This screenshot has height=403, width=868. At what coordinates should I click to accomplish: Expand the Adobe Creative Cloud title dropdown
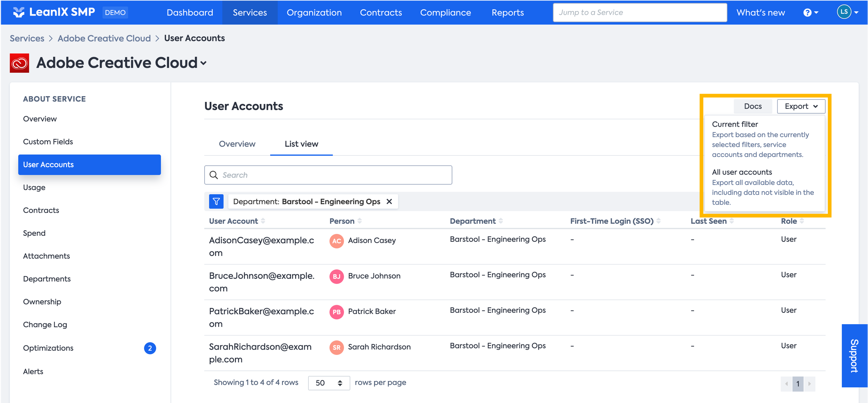[x=203, y=63]
